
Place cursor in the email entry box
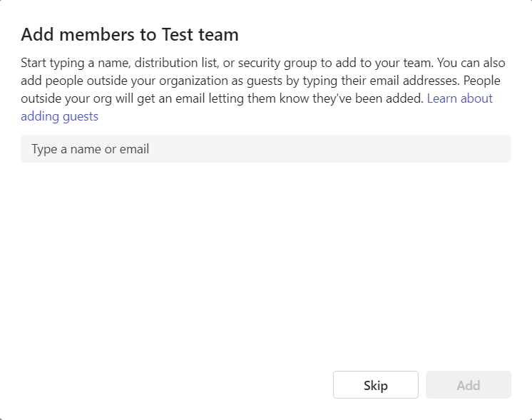(x=266, y=148)
